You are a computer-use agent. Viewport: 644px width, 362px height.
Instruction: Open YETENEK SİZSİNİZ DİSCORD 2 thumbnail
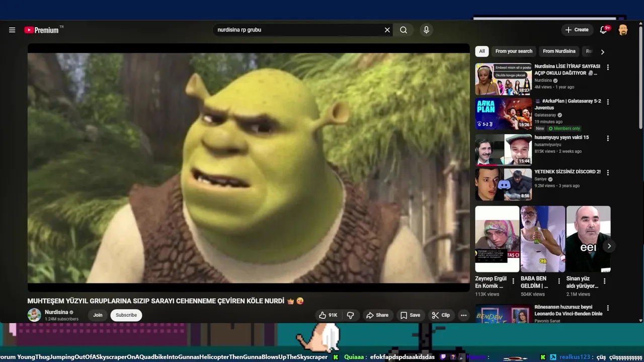(504, 184)
